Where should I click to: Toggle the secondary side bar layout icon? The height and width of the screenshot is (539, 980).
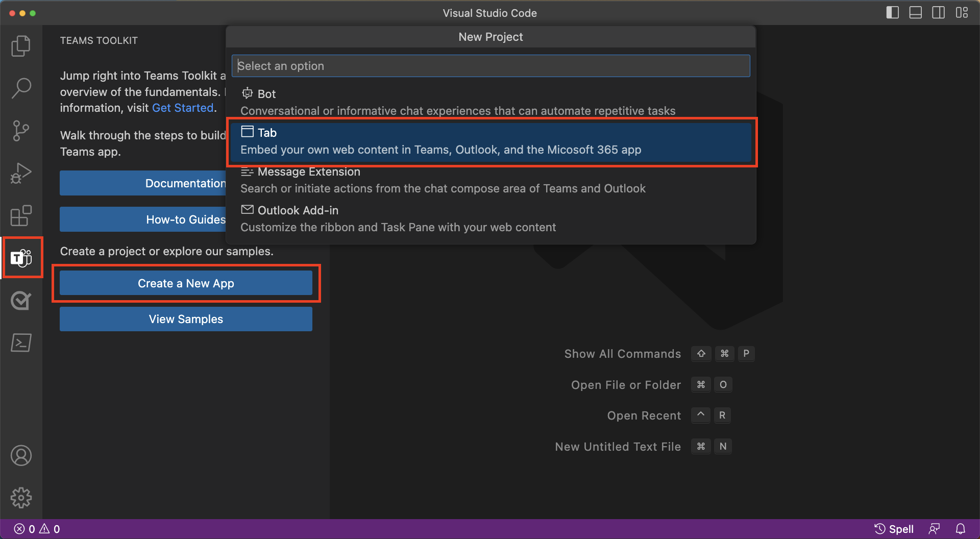(939, 13)
